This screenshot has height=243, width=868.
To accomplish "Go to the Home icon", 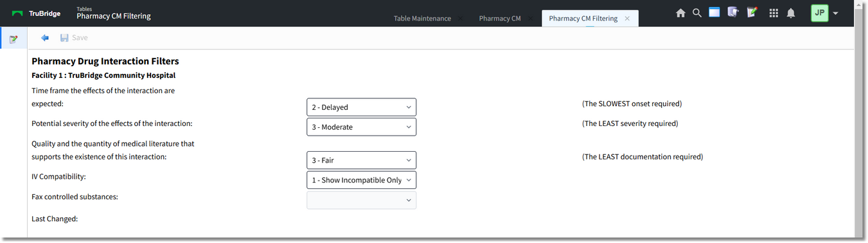I will (680, 13).
